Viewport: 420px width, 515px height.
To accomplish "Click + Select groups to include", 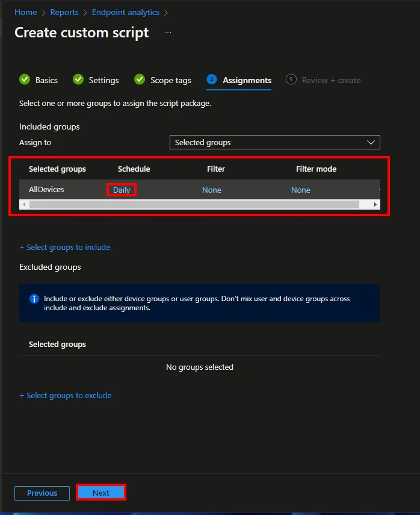I will point(64,248).
